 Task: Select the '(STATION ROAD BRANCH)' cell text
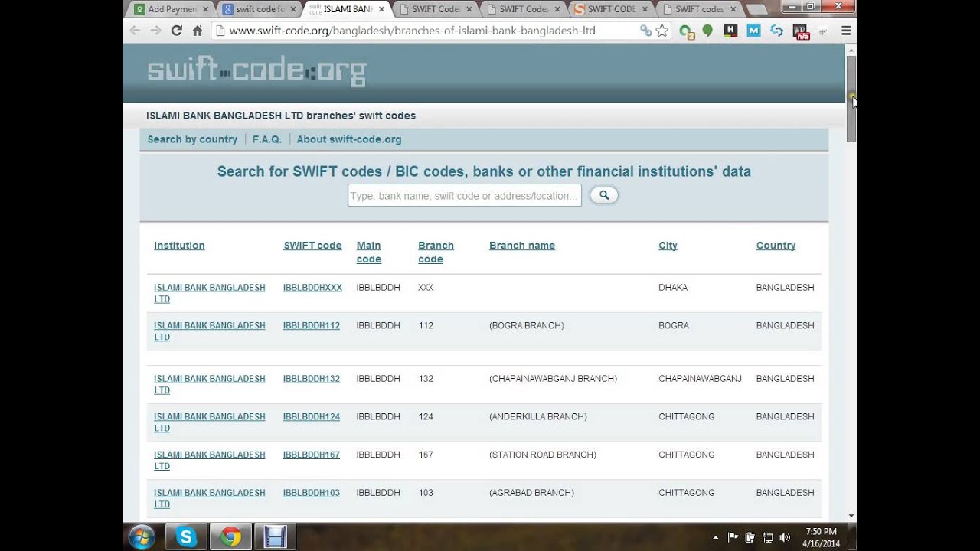[x=543, y=455]
